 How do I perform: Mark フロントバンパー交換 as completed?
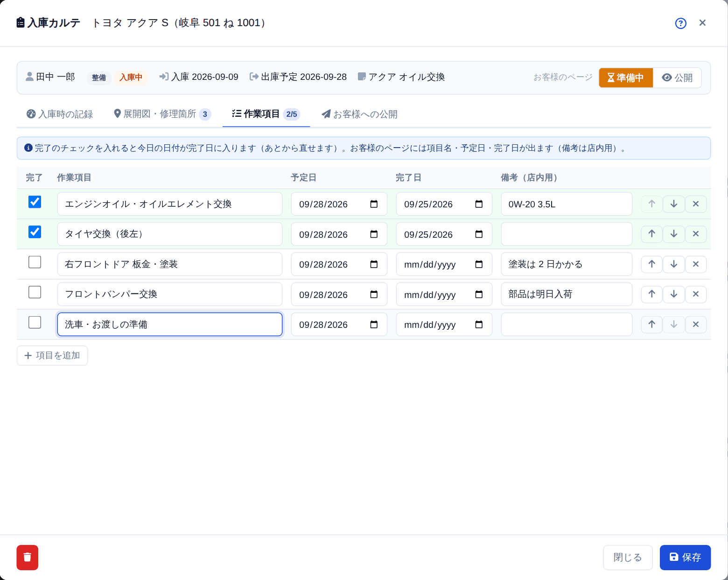pyautogui.click(x=35, y=292)
